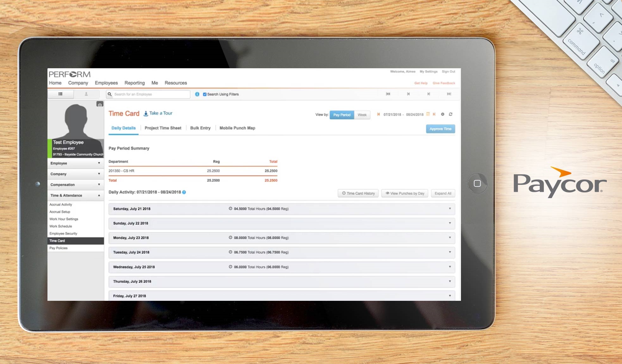Collapse the Time & Attendance section
The width and height of the screenshot is (622, 364).
[76, 196]
